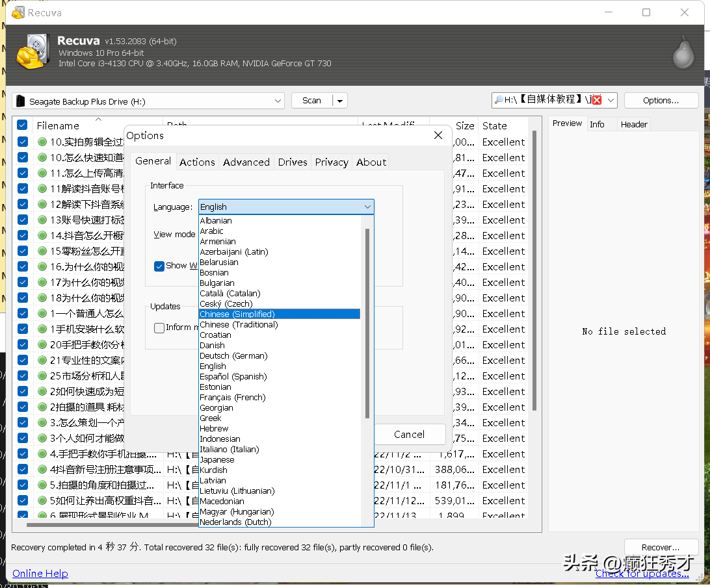Viewport: 710px width, 588px height.
Task: Close the Options dialog with X
Action: [x=438, y=135]
